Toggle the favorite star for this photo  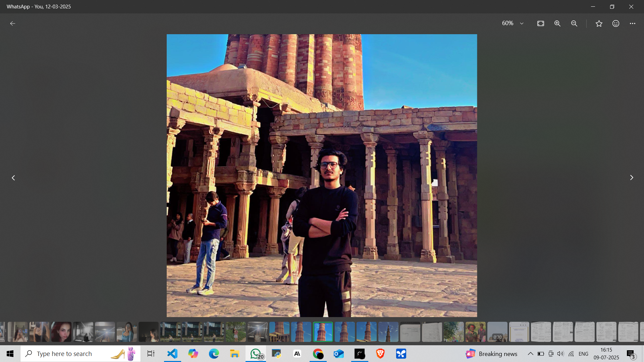[x=599, y=23]
